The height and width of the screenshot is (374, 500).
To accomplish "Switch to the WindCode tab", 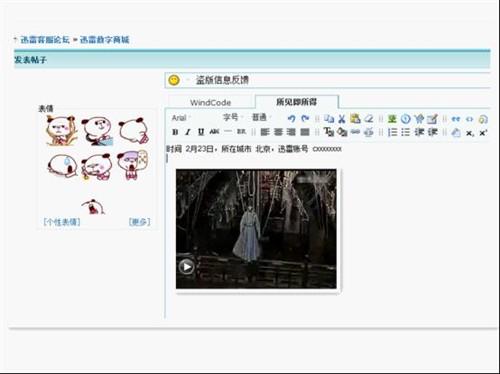I will click(x=211, y=102).
